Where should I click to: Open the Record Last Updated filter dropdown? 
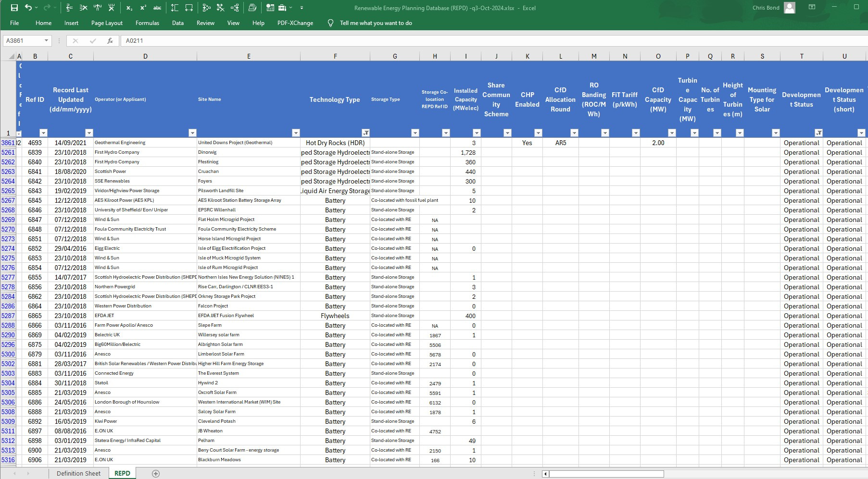tap(89, 133)
